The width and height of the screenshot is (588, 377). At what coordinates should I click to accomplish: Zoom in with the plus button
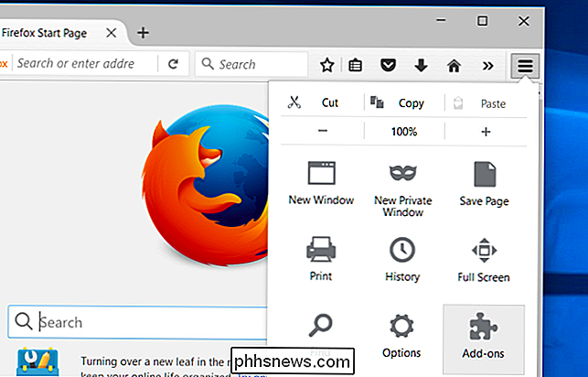(x=486, y=132)
